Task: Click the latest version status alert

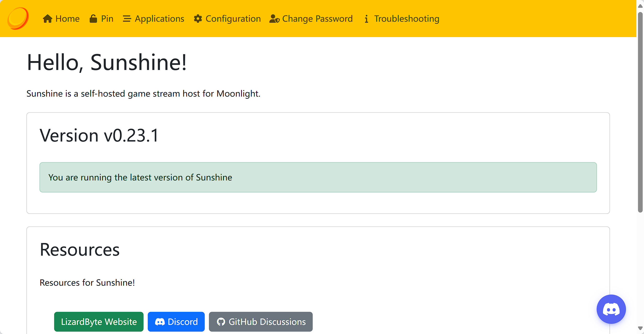Action: 318,177
